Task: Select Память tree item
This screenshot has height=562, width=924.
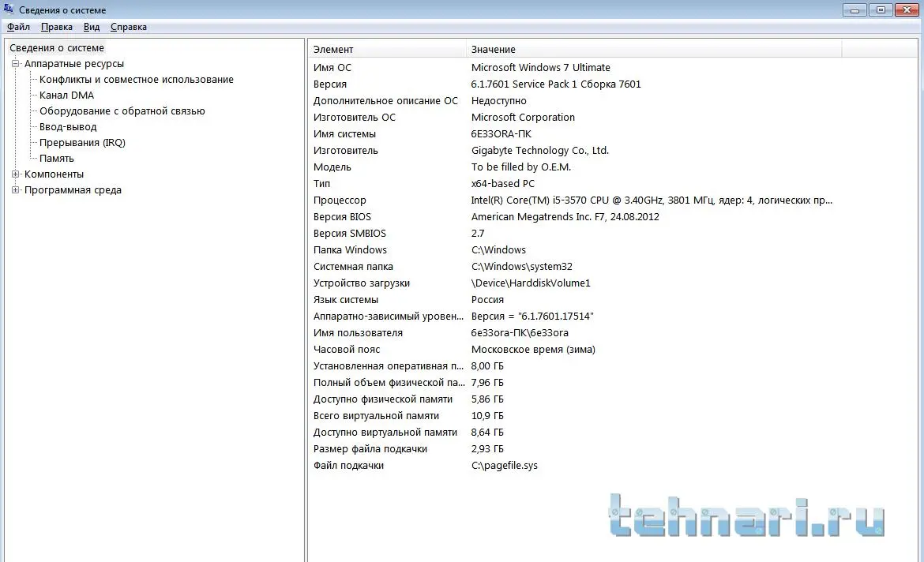Action: [57, 158]
